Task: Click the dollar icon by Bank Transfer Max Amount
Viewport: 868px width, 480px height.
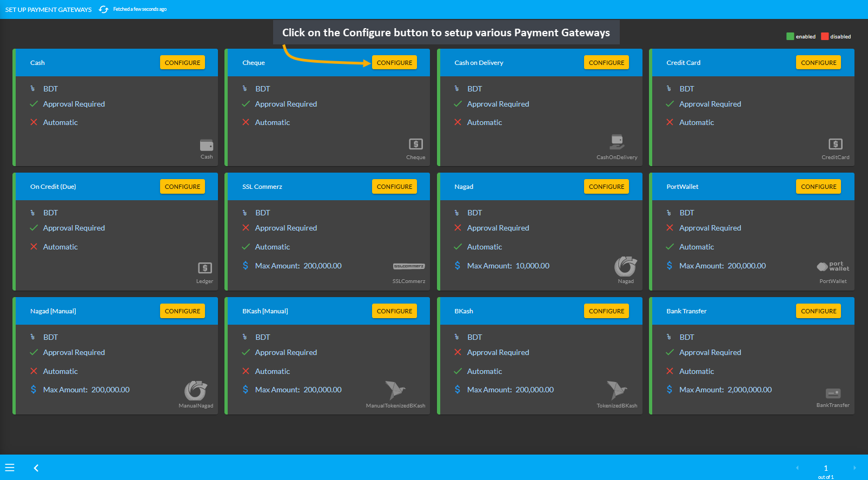Action: tap(670, 390)
